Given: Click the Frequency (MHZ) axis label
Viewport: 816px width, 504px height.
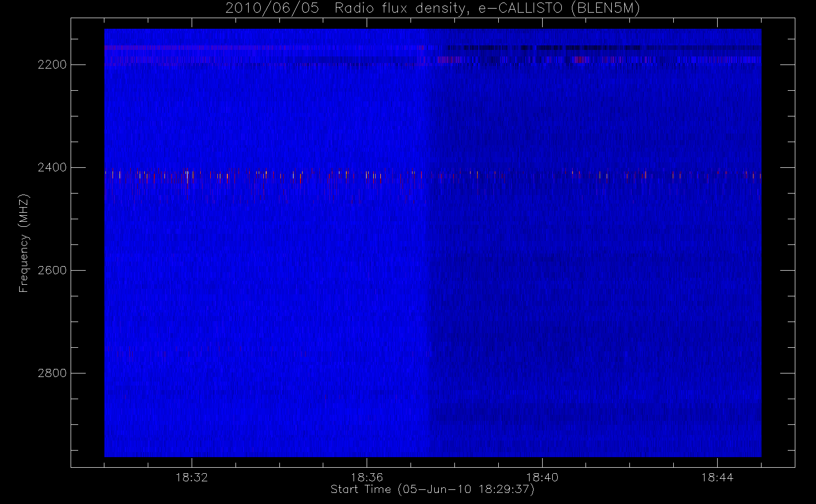Looking at the screenshot, I should click(24, 243).
